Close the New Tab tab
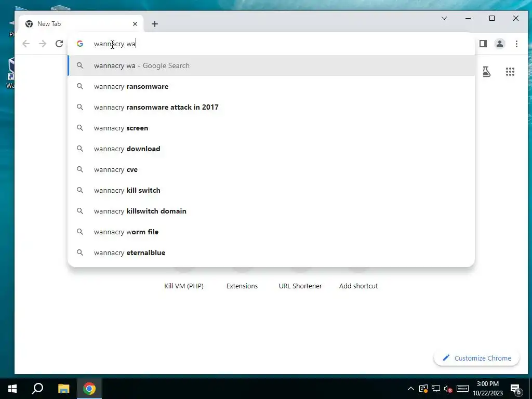Screen dimensions: 532x399 [x=135, y=24]
